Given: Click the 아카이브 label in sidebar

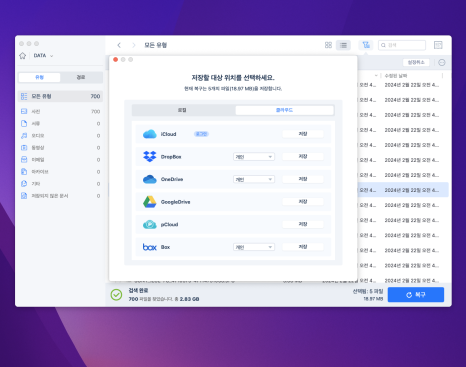Looking at the screenshot, I should tap(40, 171).
